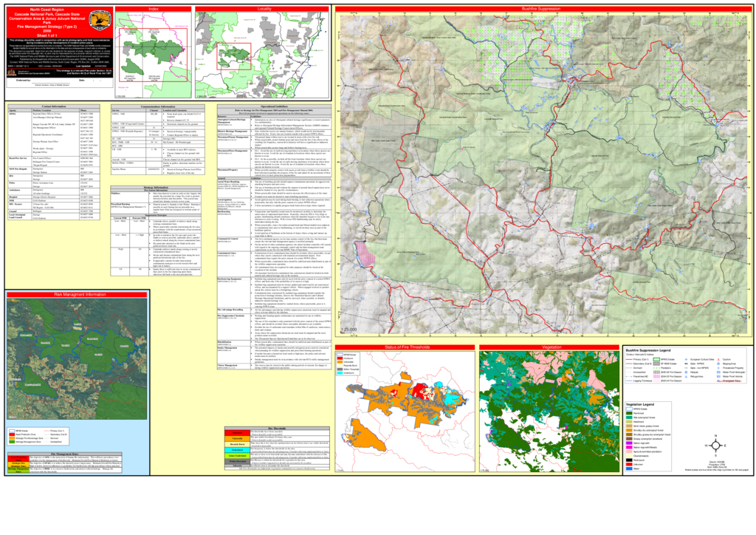Click the Water Point Helicopter legend symbol
The image size is (756, 535).
pyautogui.click(x=718, y=372)
